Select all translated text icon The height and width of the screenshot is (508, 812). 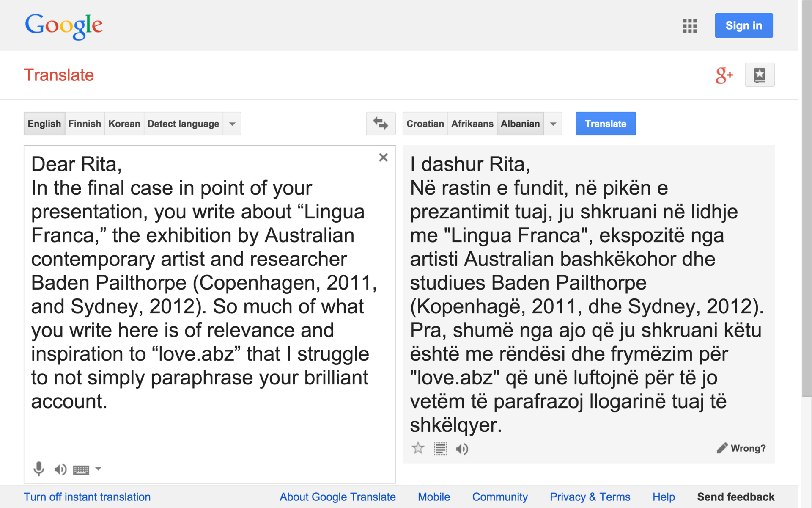440,449
